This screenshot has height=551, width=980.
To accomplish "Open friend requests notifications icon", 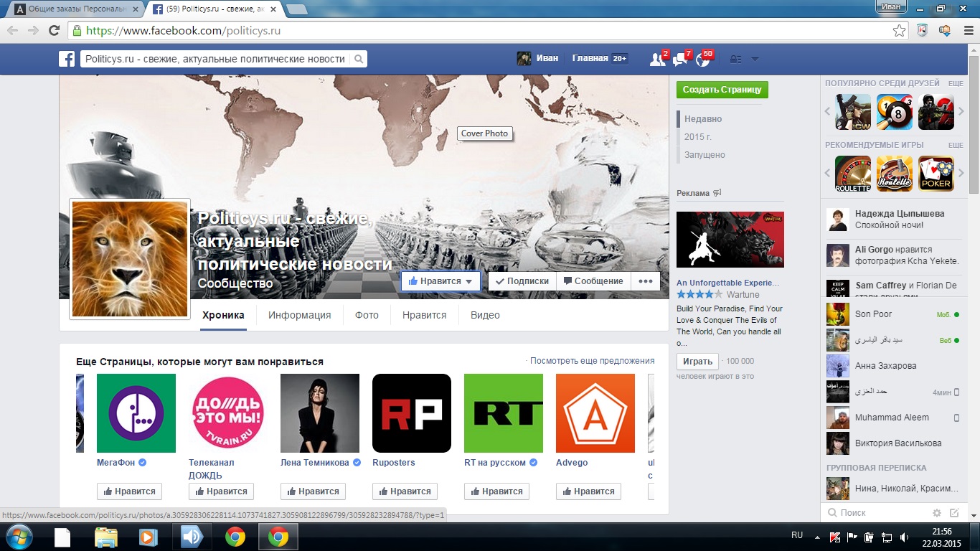I will (656, 60).
